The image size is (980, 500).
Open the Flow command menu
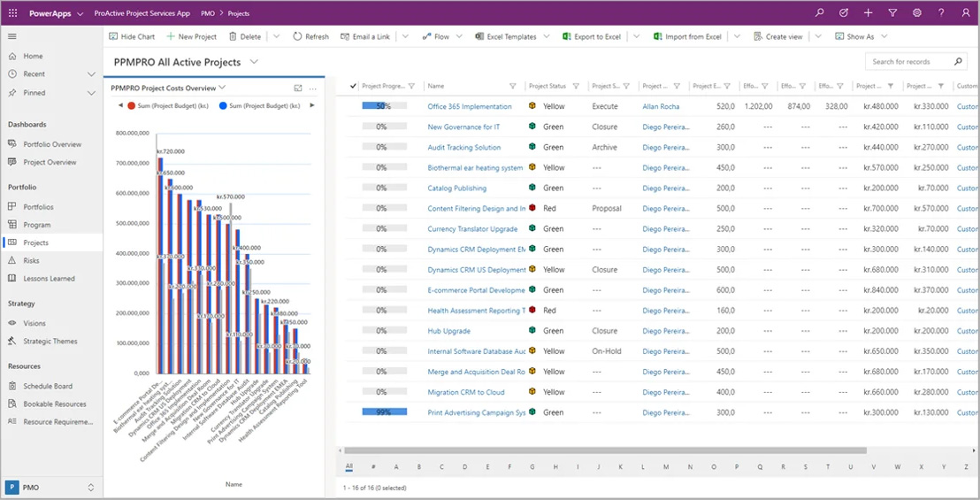[x=442, y=37]
